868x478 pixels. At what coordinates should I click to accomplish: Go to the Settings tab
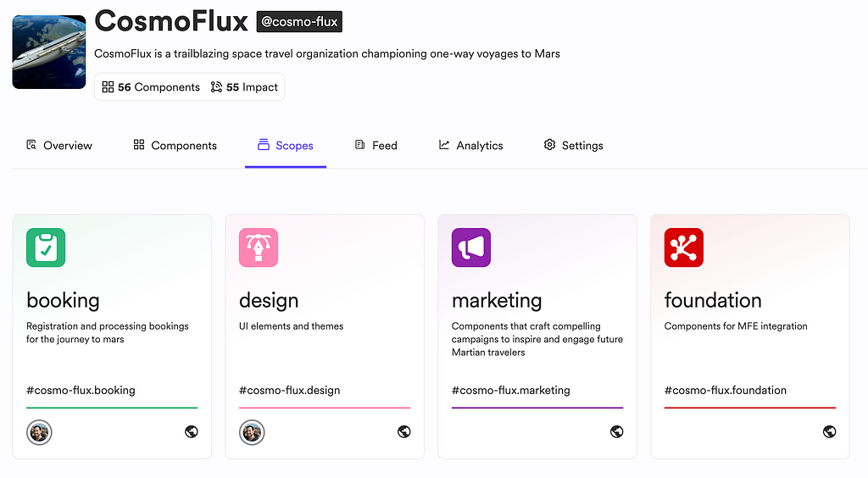click(574, 146)
